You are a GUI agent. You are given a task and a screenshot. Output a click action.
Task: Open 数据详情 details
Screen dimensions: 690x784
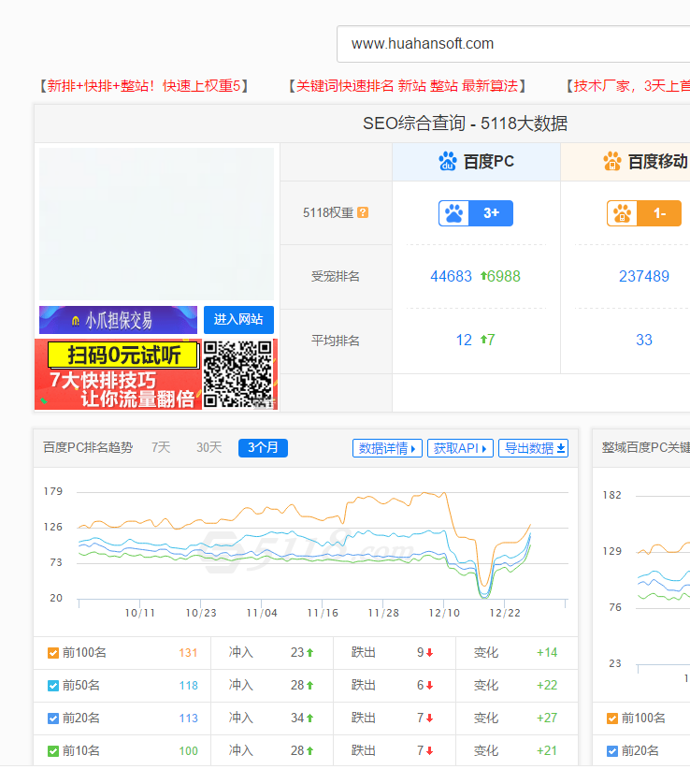click(387, 448)
